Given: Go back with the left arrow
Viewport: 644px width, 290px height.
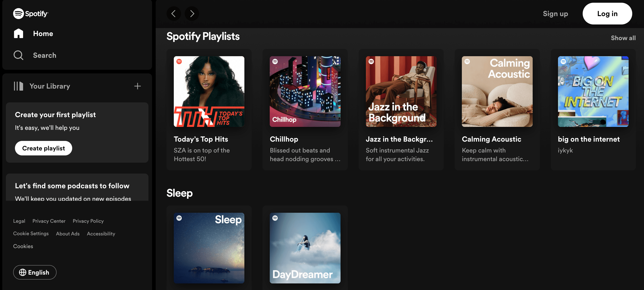Looking at the screenshot, I should coord(174,14).
